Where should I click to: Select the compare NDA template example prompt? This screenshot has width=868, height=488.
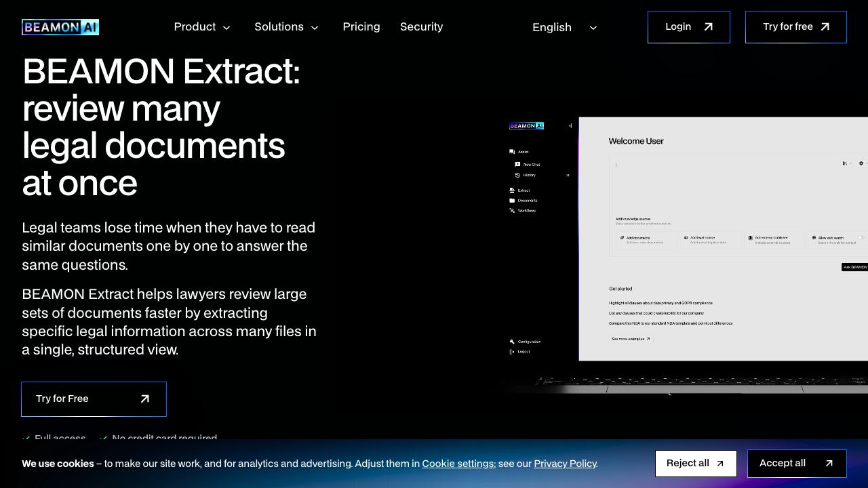(x=671, y=323)
